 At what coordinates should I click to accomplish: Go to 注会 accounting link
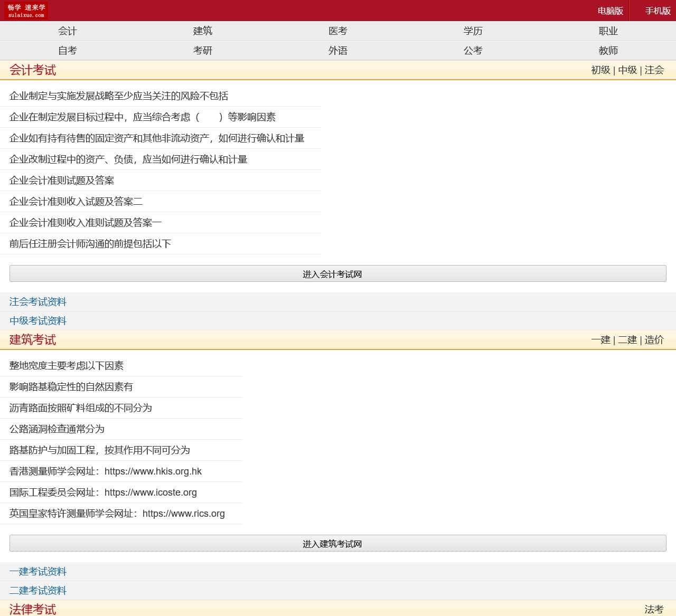click(654, 70)
